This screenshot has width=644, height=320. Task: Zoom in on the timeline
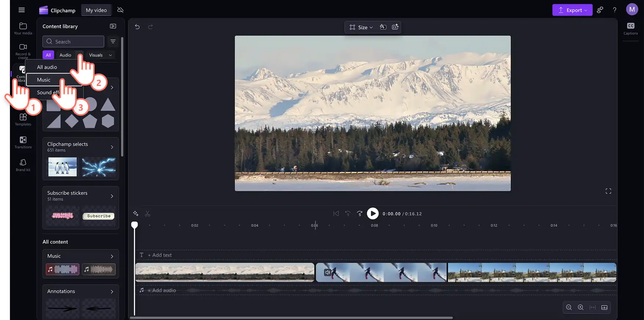tap(581, 308)
